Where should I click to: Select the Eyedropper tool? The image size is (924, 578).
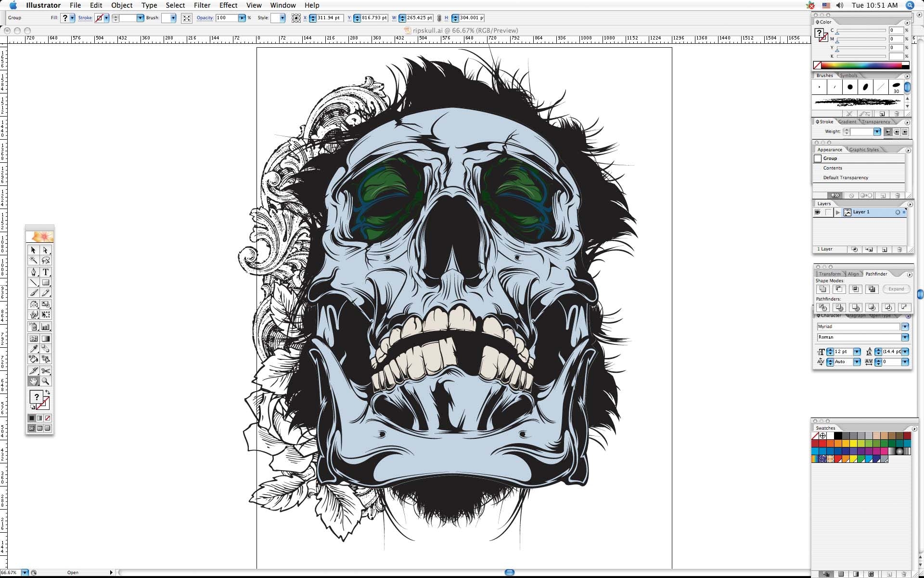[33, 349]
